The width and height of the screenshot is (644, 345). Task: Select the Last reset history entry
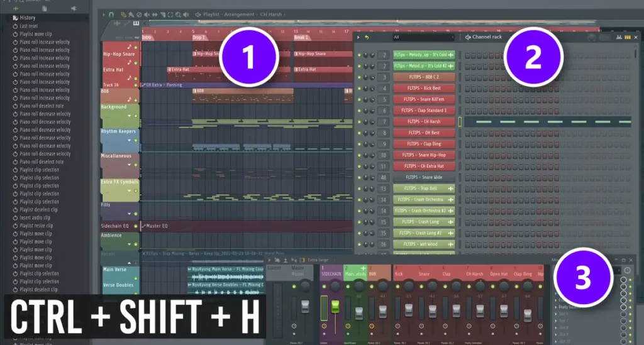pyautogui.click(x=28, y=26)
